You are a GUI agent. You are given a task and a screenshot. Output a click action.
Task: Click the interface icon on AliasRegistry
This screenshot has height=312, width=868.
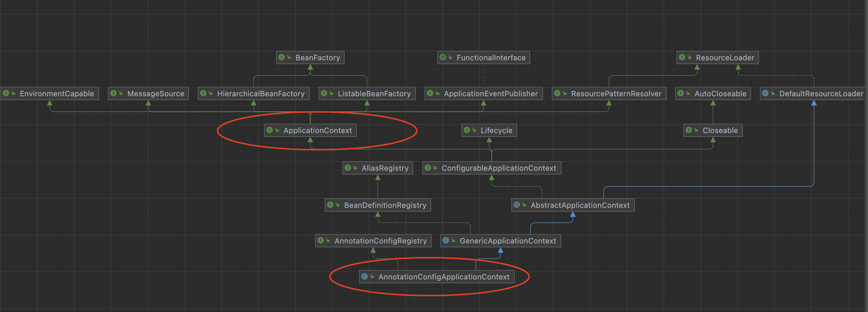[x=348, y=168]
